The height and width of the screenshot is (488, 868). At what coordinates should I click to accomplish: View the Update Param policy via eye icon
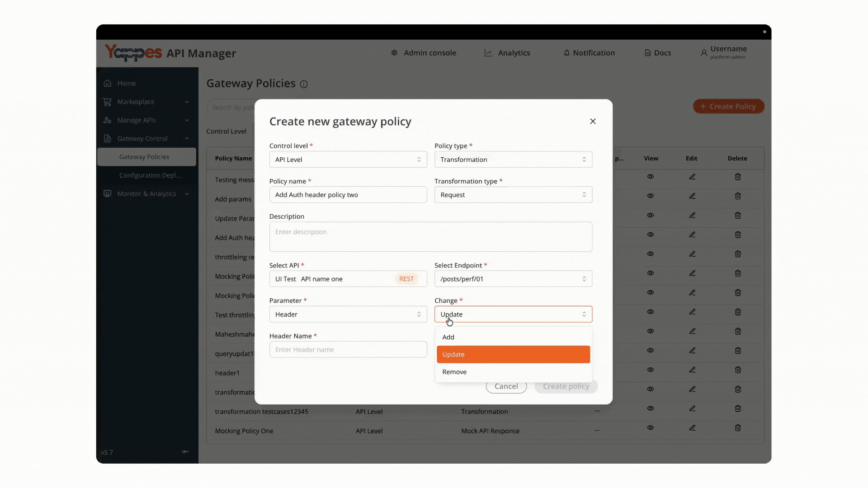coord(651,216)
